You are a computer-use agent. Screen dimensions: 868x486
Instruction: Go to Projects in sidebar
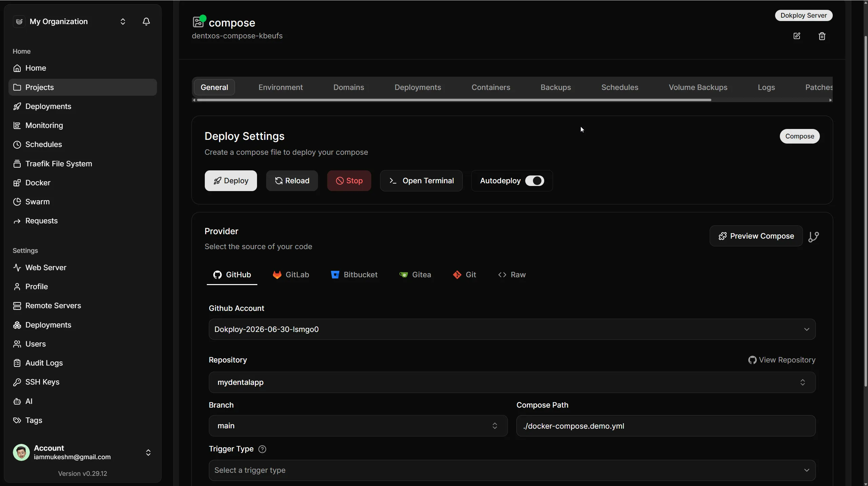[83, 87]
